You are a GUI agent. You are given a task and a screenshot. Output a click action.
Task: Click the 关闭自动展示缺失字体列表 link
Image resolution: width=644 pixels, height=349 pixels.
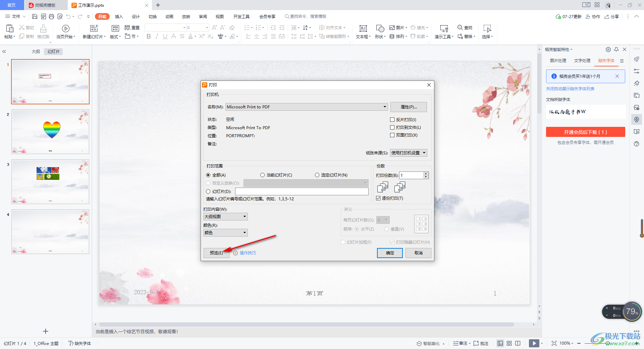point(570,89)
